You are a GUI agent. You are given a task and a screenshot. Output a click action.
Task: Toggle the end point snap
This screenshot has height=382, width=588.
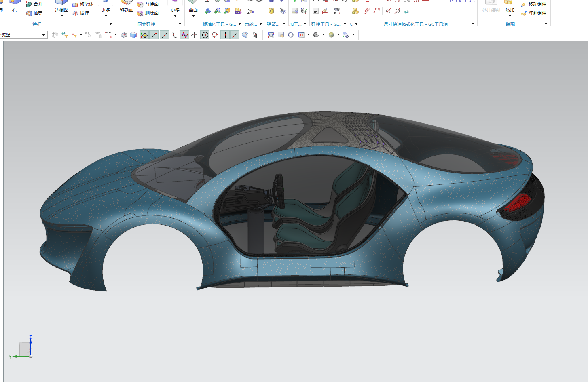click(154, 35)
